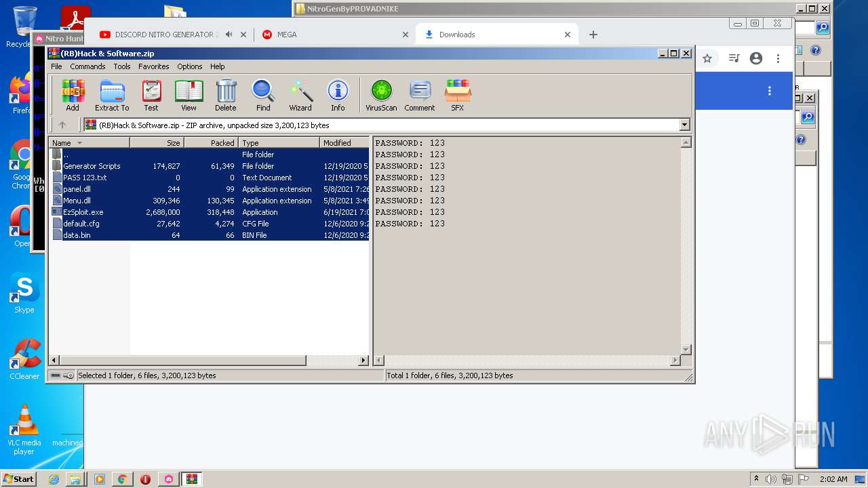The height and width of the screenshot is (488, 868).
Task: Click the volume icon in system tray
Action: (x=771, y=479)
